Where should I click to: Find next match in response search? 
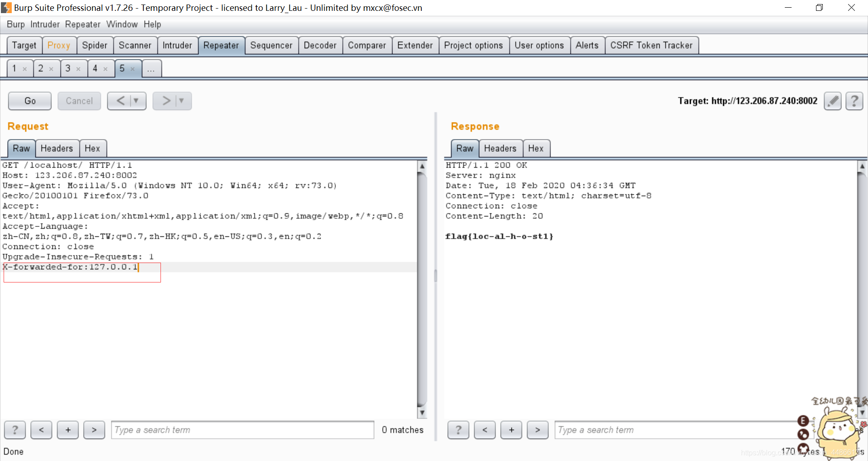point(538,430)
